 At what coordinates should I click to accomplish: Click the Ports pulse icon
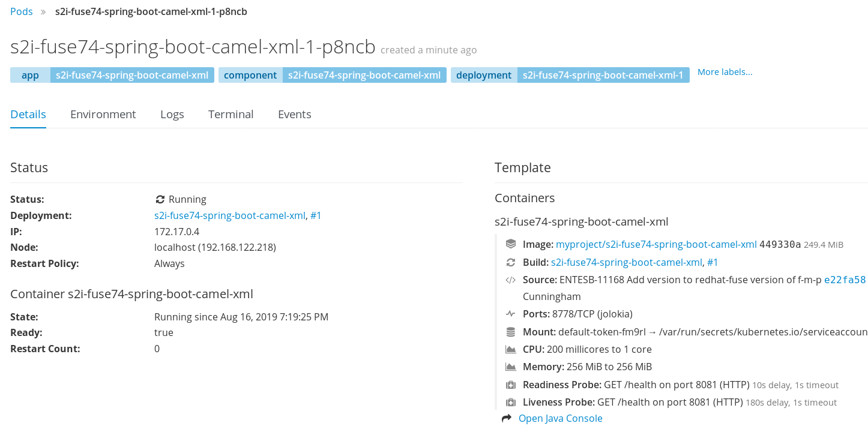point(511,314)
